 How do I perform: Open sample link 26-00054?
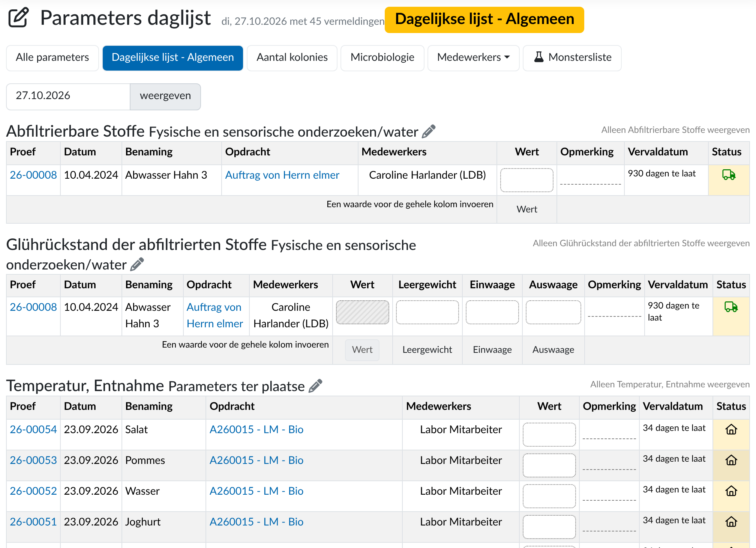coord(33,429)
